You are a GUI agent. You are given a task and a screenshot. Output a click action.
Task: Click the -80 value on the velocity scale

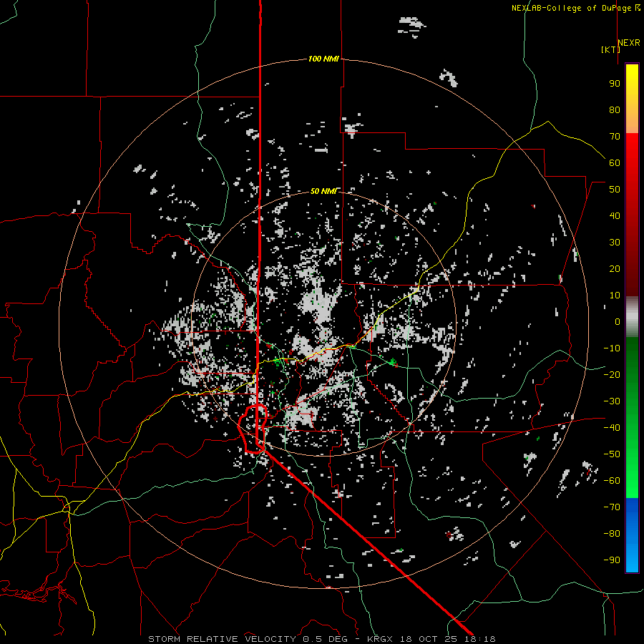(612, 534)
